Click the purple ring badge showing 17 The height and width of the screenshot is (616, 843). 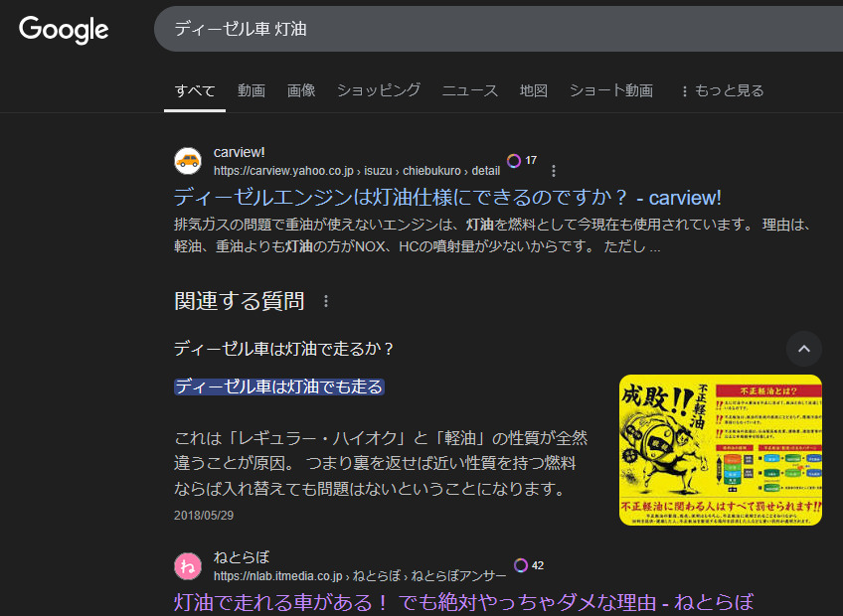click(x=522, y=160)
